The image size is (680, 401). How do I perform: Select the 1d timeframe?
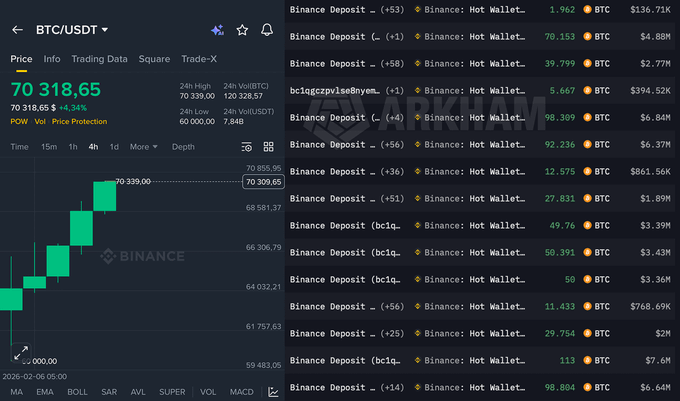(x=114, y=147)
